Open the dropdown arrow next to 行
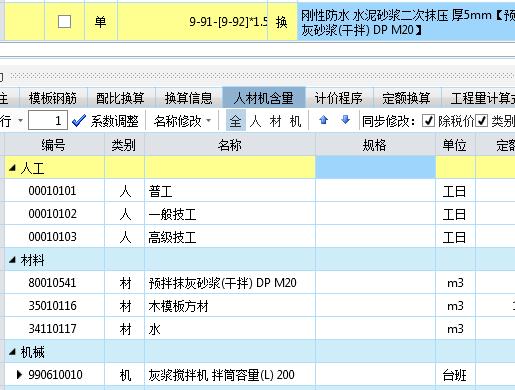Image resolution: width=515 pixels, height=390 pixels. 20,120
